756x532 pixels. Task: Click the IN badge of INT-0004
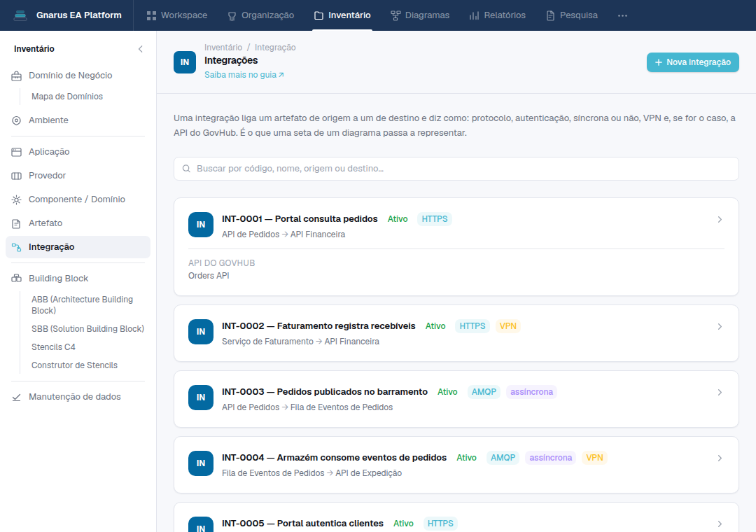pyautogui.click(x=201, y=463)
